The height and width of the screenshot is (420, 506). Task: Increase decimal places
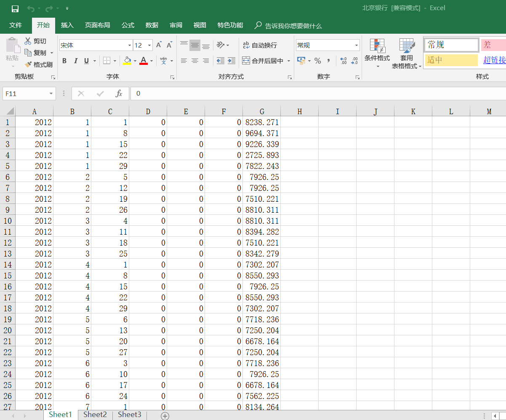[343, 61]
